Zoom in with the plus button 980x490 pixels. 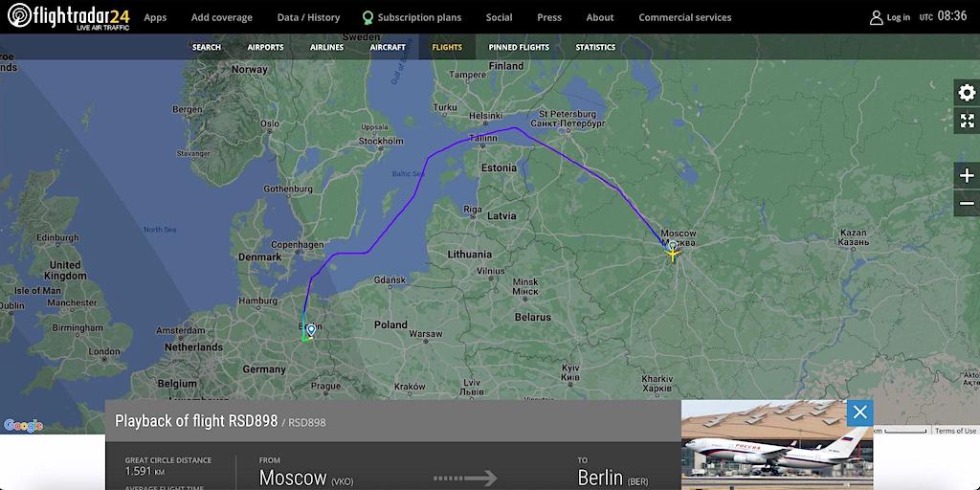point(967,176)
